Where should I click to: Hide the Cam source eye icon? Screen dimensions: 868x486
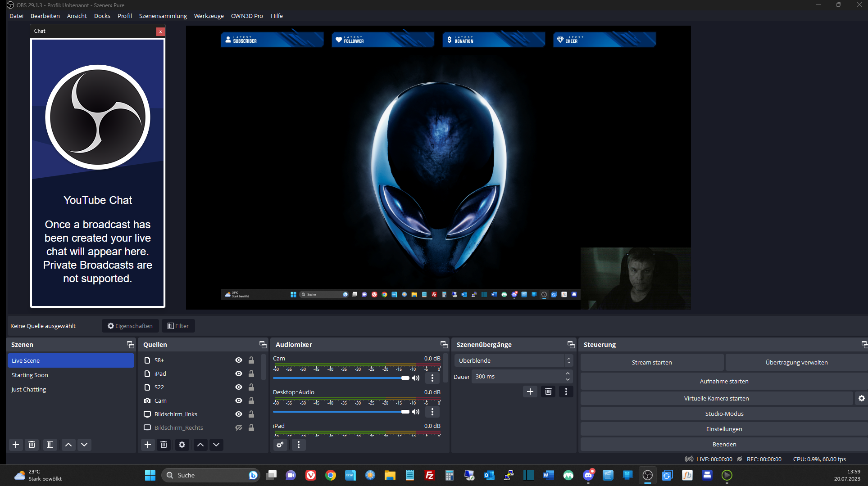click(239, 400)
